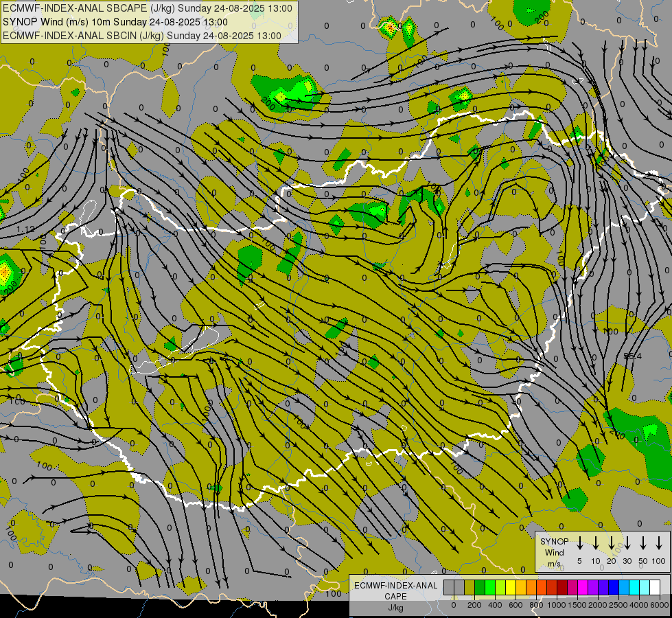Viewport: 672px width, 618px height.
Task: Click the 6000 value on the CAPE scale
Action: (660, 605)
